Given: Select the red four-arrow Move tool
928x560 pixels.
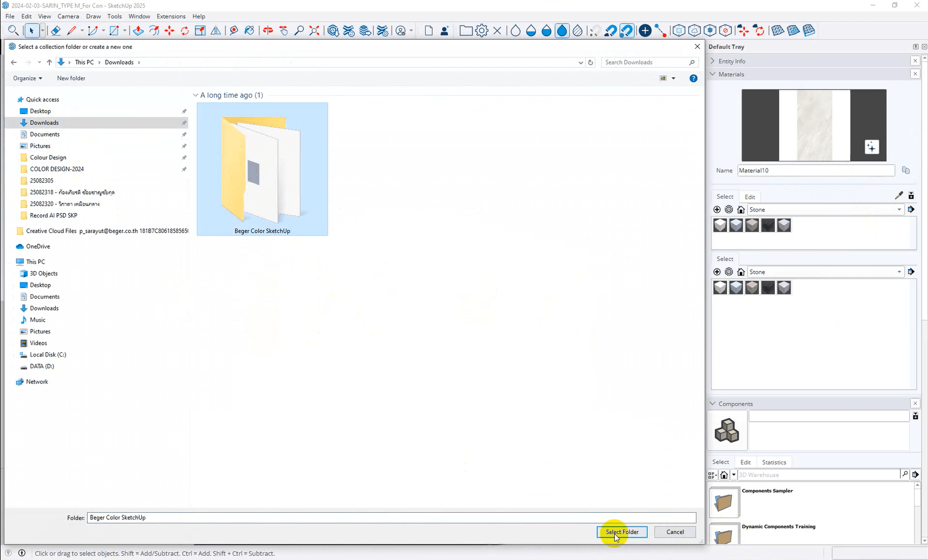Looking at the screenshot, I should 169,31.
